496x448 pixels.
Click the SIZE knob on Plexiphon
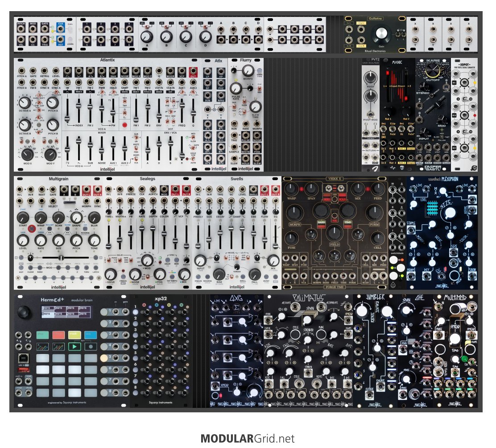coord(450,214)
